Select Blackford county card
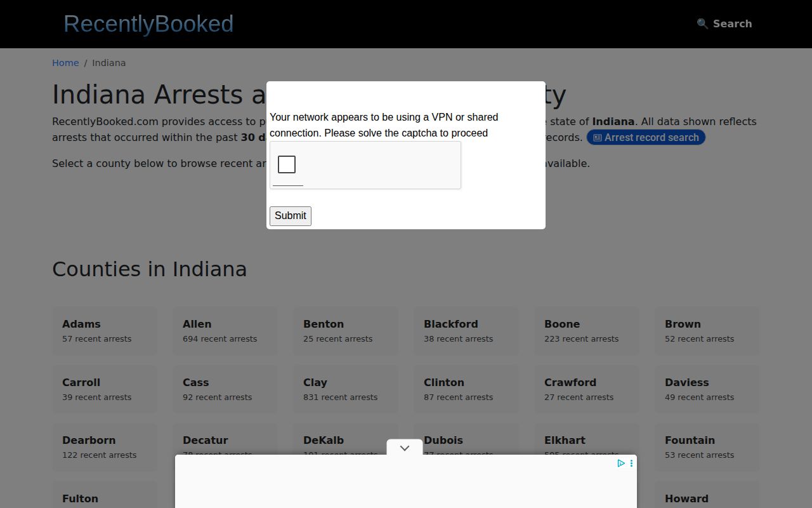The width and height of the screenshot is (812, 508). pyautogui.click(x=466, y=331)
